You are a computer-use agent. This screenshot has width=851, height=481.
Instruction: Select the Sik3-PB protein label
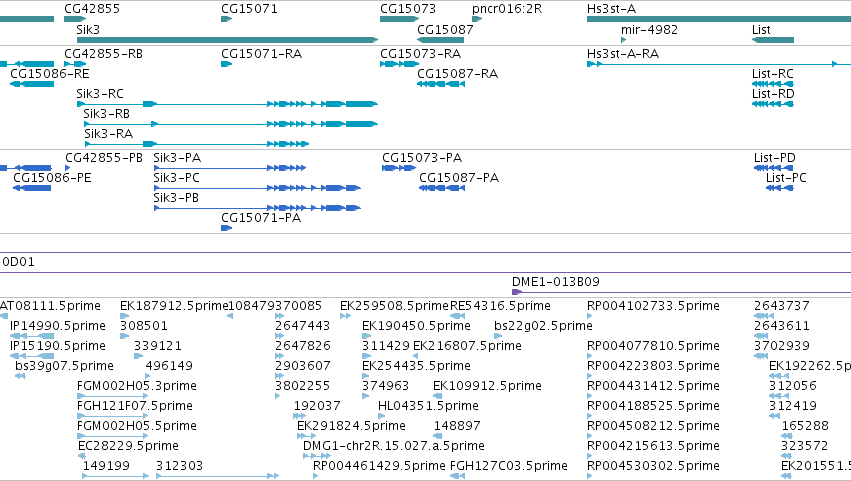click(176, 198)
